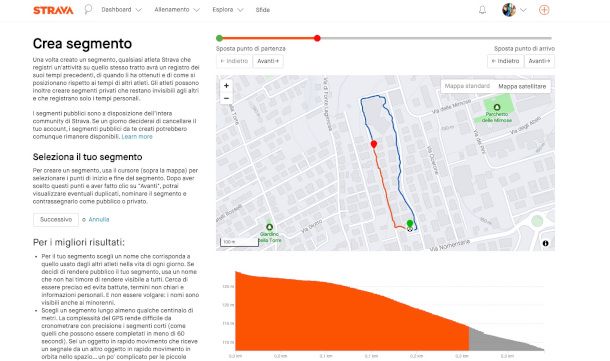Expand the Dashboard menu

tap(121, 10)
